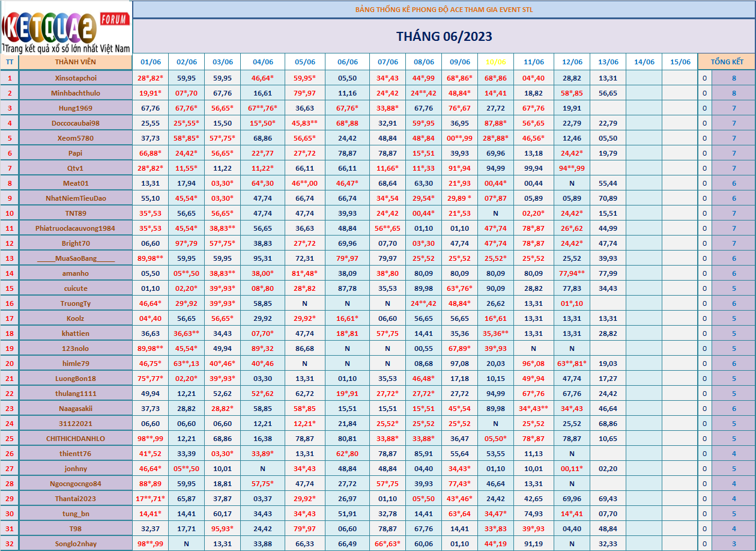Select T98's 03/06 cell 95,93*
Screen dimensions: 756x551
pyautogui.click(x=223, y=529)
